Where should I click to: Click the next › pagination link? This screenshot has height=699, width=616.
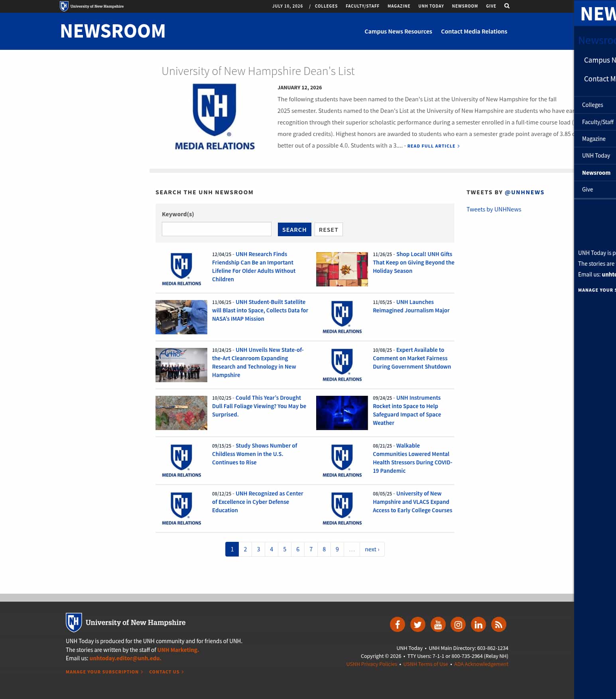click(372, 549)
